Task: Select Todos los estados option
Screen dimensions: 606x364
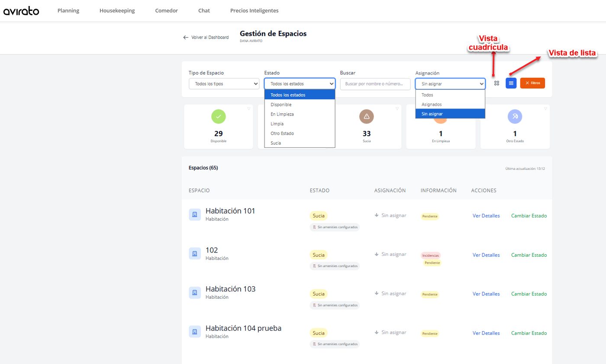Action: click(x=300, y=95)
